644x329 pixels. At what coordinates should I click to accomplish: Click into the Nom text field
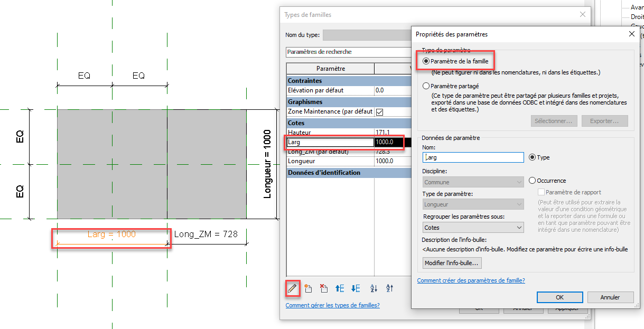(473, 157)
